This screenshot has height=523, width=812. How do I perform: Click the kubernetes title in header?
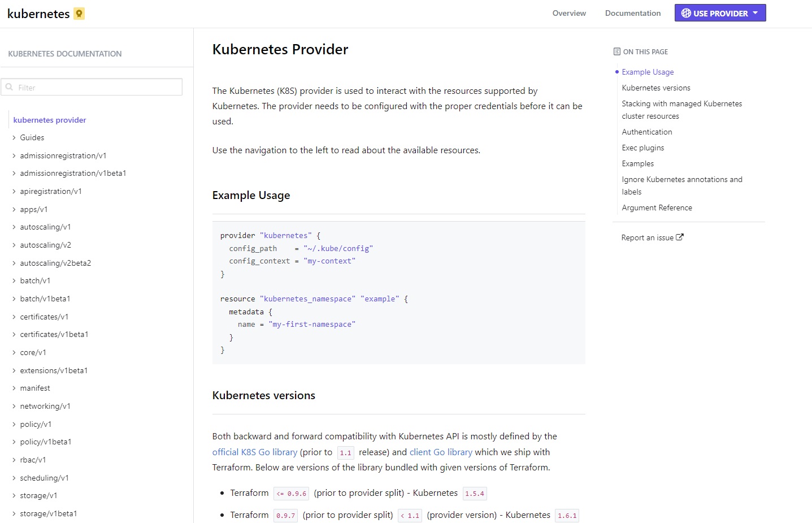(38, 14)
